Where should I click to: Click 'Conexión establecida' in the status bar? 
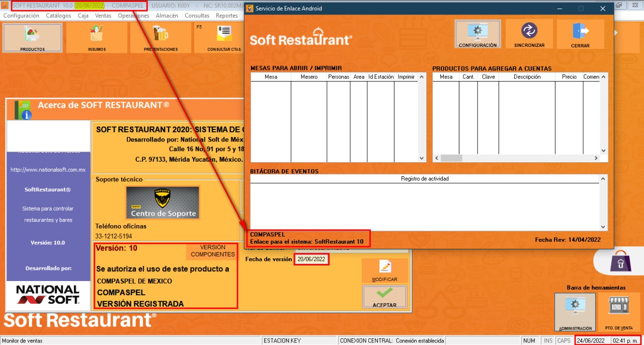pyautogui.click(x=420, y=340)
